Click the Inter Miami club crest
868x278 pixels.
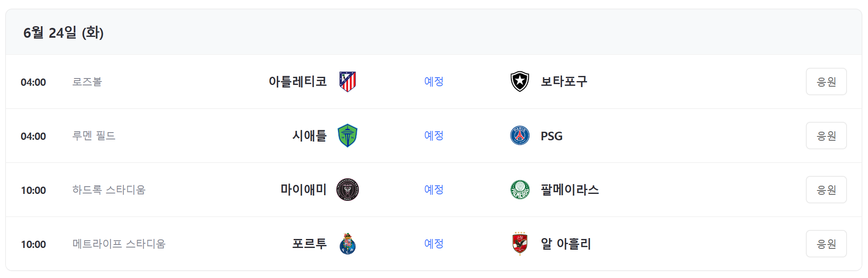click(x=348, y=190)
